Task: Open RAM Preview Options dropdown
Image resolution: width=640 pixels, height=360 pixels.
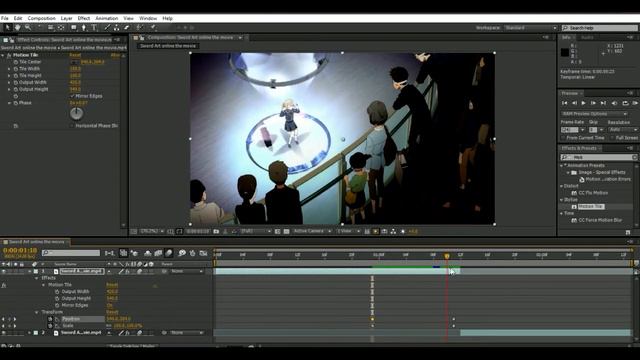Action: [x=594, y=114]
